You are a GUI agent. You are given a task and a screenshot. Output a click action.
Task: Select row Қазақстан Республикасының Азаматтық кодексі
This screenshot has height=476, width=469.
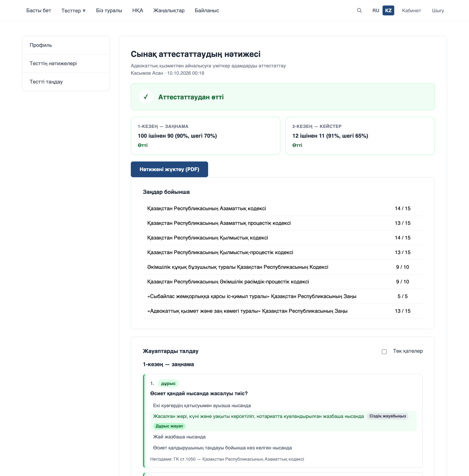click(x=283, y=208)
